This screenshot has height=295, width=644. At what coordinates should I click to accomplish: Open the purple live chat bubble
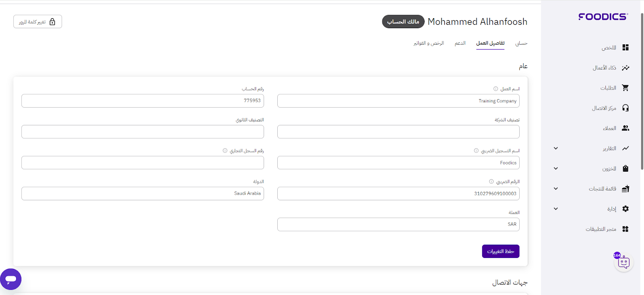11,279
